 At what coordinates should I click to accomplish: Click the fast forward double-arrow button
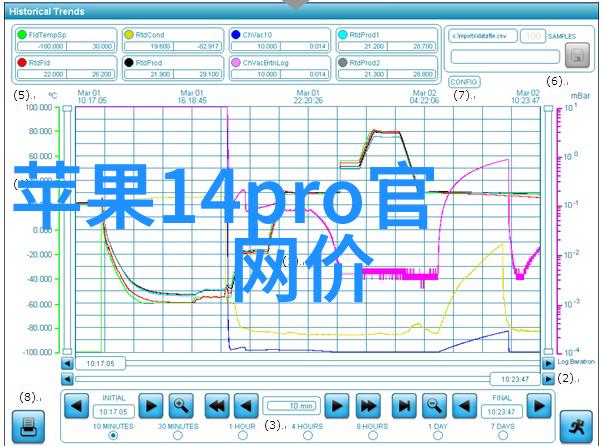pos(368,405)
